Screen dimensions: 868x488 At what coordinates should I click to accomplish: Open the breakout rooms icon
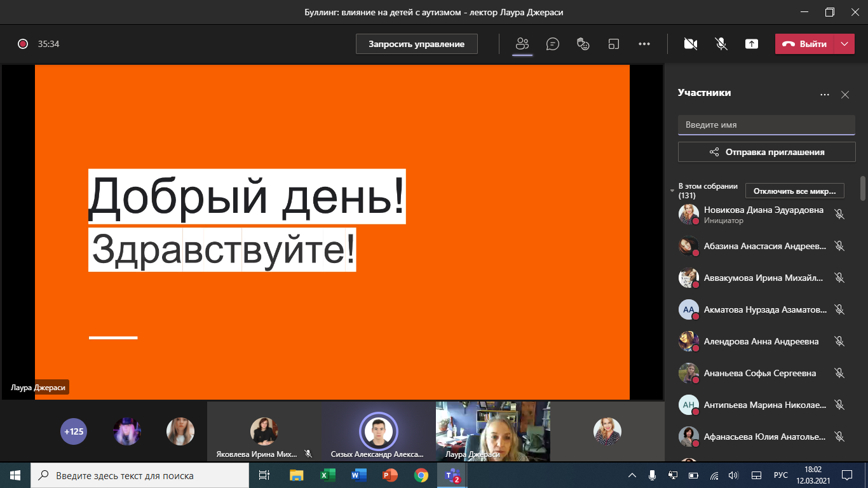click(613, 44)
